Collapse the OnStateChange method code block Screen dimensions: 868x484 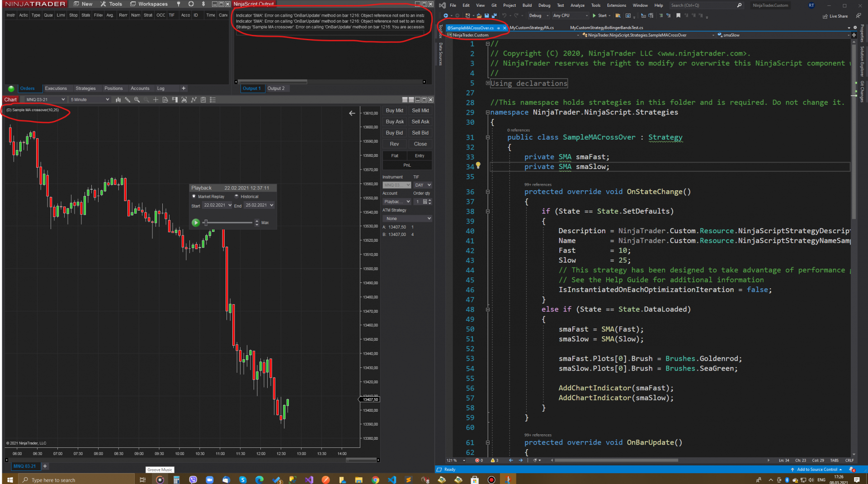(x=488, y=192)
